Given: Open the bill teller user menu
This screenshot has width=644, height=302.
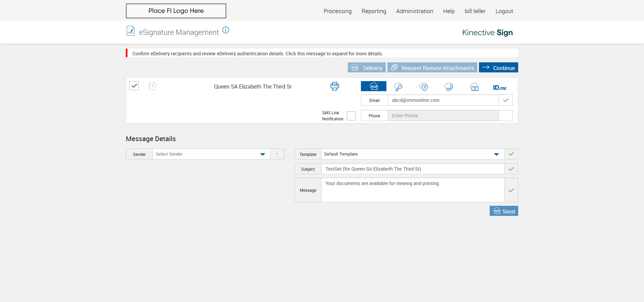Looking at the screenshot, I should [475, 11].
